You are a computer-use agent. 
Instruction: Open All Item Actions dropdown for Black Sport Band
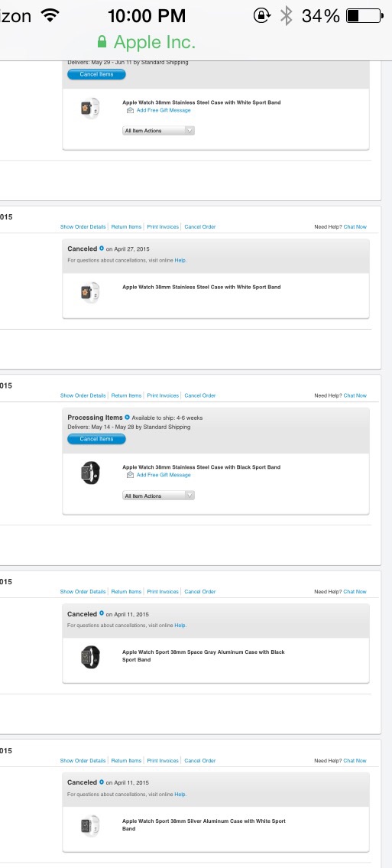[159, 496]
